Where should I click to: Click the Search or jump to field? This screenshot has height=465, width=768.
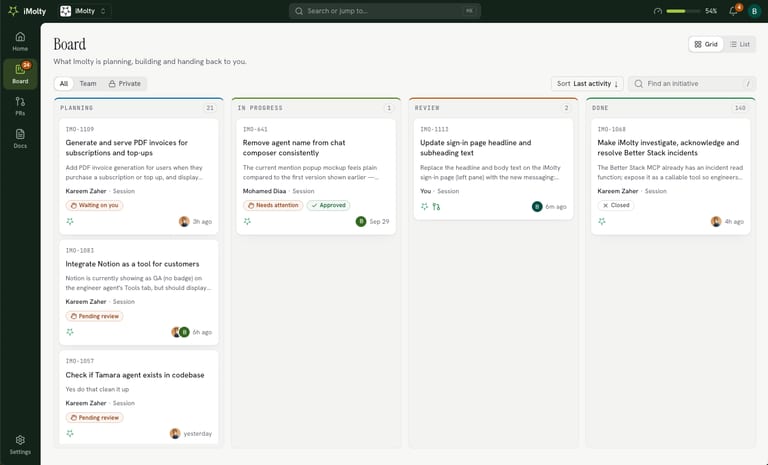384,11
